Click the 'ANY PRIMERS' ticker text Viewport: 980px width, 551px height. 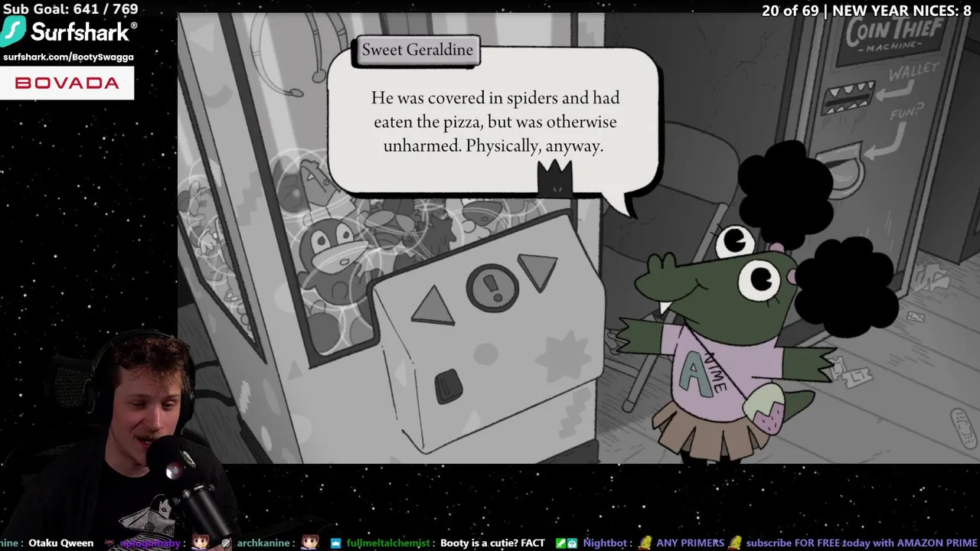pyautogui.click(x=691, y=543)
